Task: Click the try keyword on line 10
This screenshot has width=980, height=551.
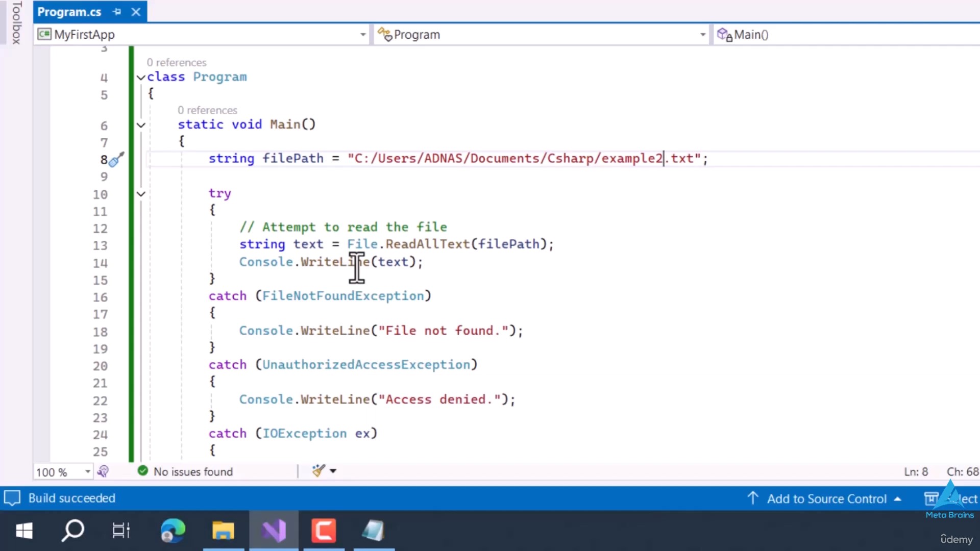Action: pyautogui.click(x=219, y=194)
